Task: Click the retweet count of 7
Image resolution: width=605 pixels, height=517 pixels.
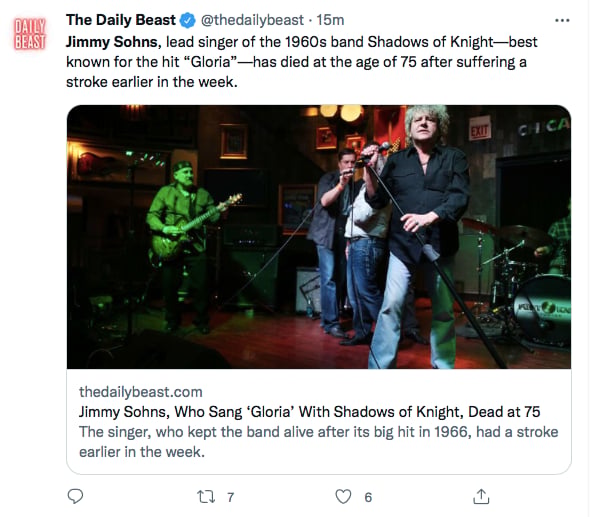Action: coord(230,497)
